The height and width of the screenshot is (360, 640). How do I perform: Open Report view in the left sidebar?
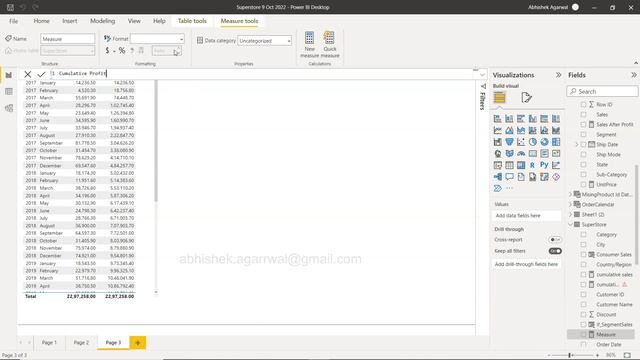9,75
